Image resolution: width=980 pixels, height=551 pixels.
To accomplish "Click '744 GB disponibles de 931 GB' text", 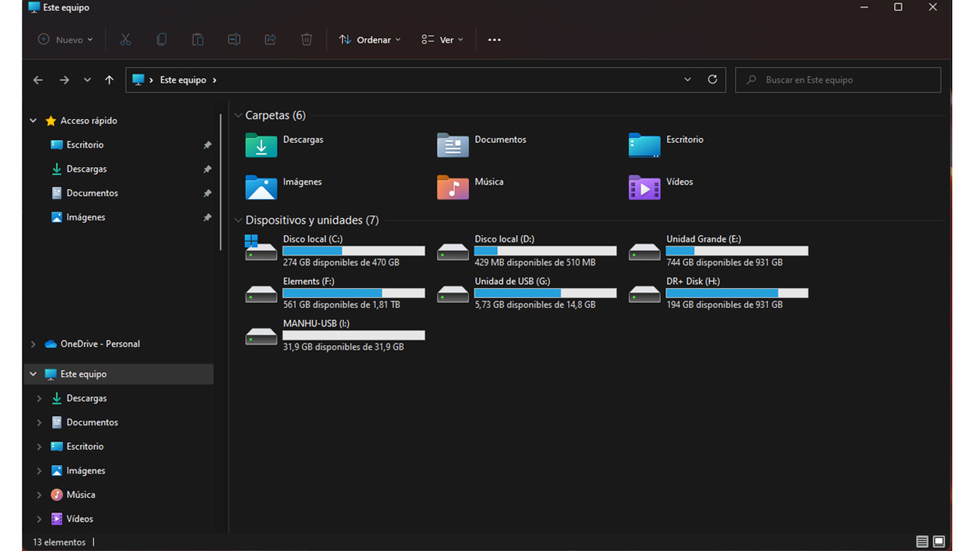I will point(724,262).
